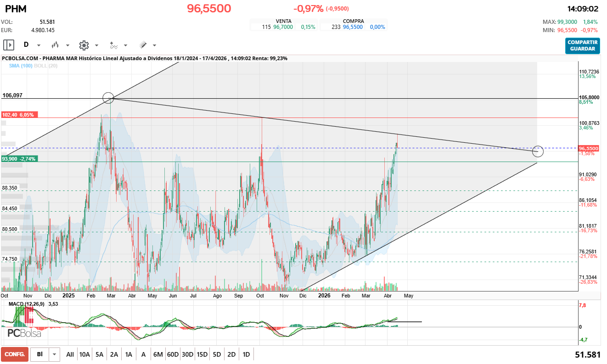Click the PCBolsa logo watermark

click(x=24, y=333)
